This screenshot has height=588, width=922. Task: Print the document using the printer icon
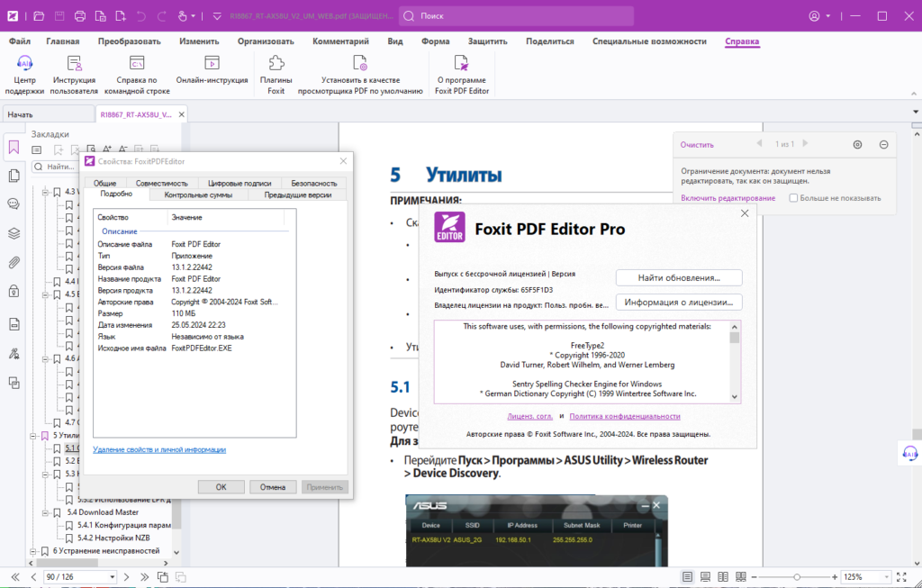tap(80, 16)
